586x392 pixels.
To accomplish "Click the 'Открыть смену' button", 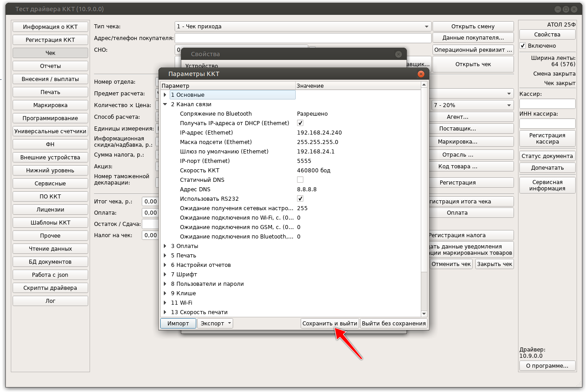I will point(473,27).
